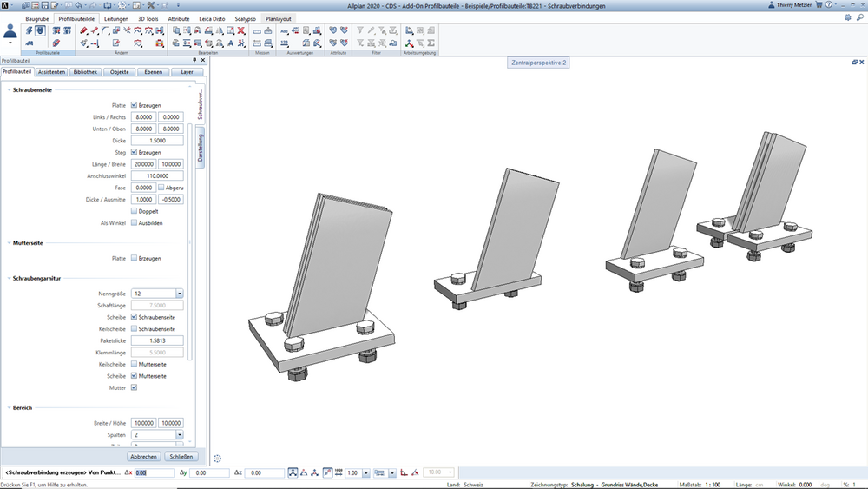Click the Anschlusswinkel input field
868x489 pixels.
[x=157, y=176]
